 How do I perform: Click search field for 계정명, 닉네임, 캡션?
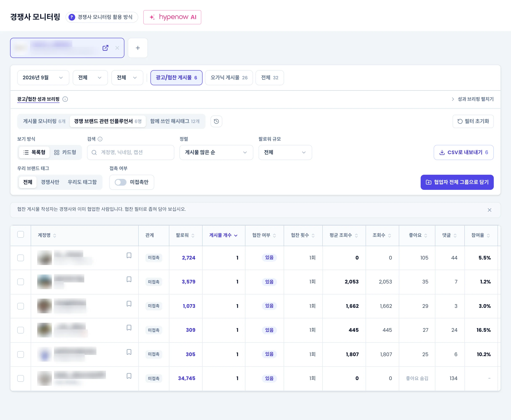pos(131,152)
